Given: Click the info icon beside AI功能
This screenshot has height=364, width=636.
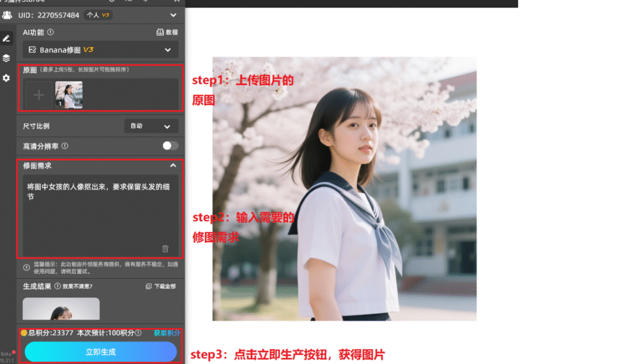Looking at the screenshot, I should pyautogui.click(x=50, y=31).
